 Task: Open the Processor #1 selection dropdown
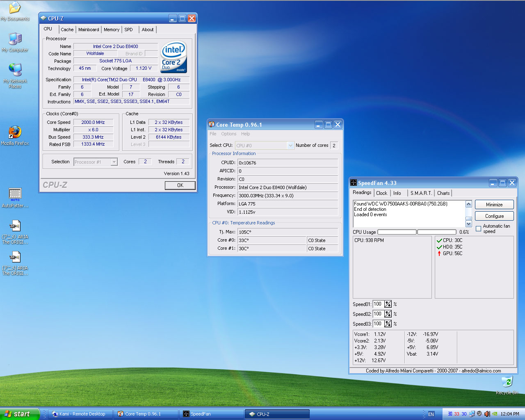click(x=114, y=162)
